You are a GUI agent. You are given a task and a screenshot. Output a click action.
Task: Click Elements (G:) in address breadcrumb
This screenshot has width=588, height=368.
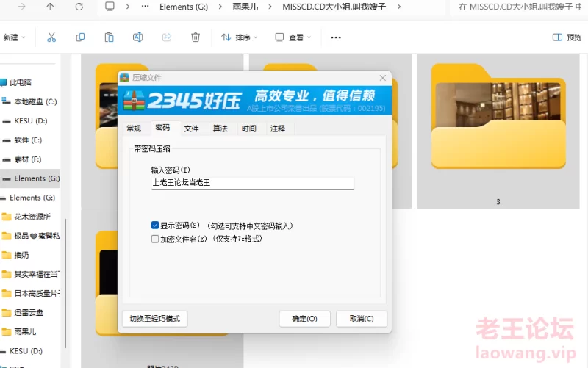pyautogui.click(x=184, y=7)
